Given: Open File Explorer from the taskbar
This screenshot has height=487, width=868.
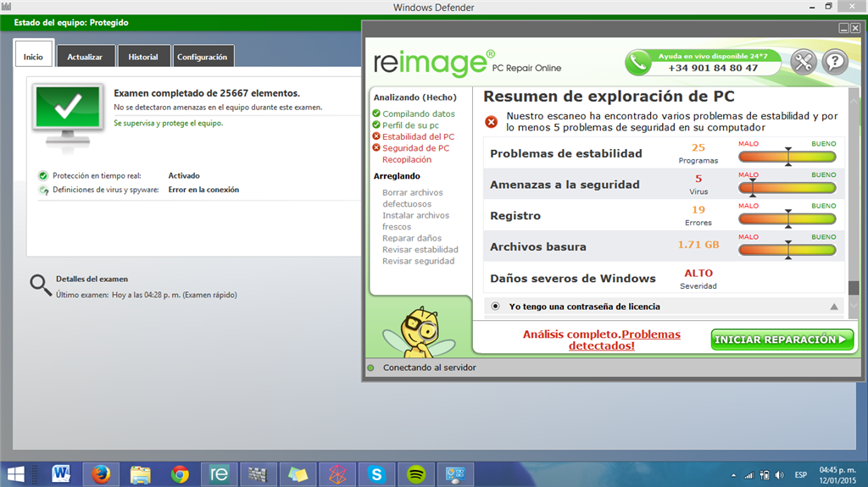Looking at the screenshot, I should [x=141, y=474].
